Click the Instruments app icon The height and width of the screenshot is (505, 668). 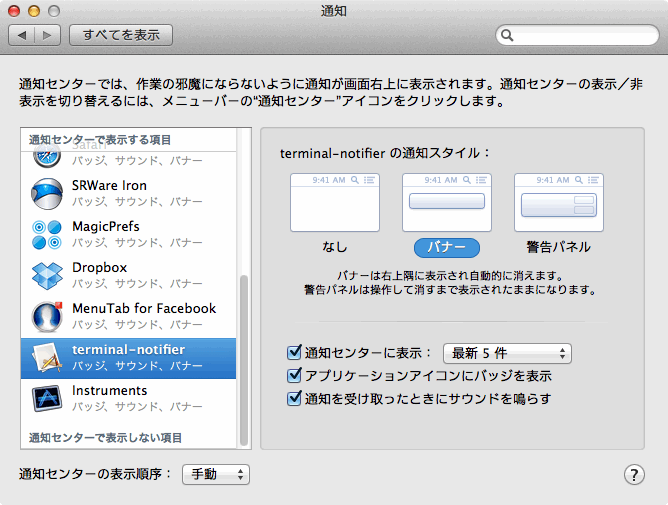click(x=47, y=398)
